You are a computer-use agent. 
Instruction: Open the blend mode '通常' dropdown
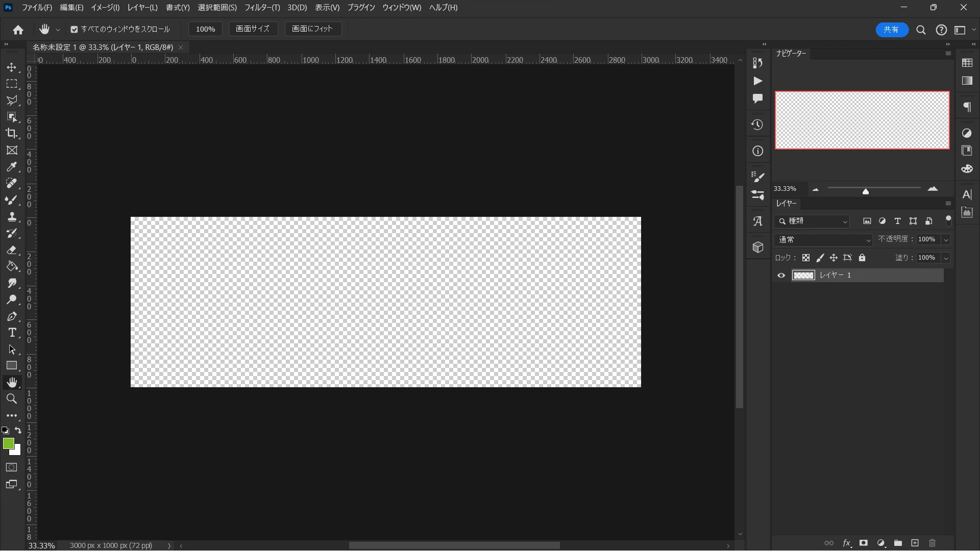coord(824,240)
